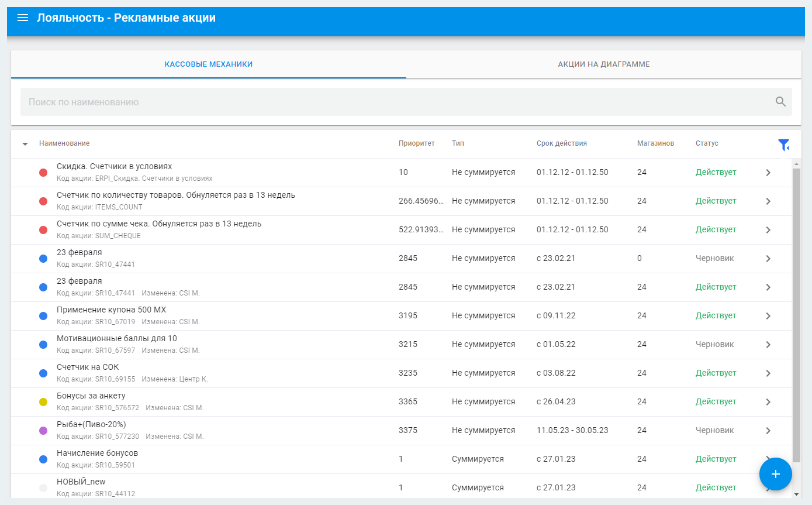Open chevron for Скидка. Счетчики в условиях

coord(768,173)
